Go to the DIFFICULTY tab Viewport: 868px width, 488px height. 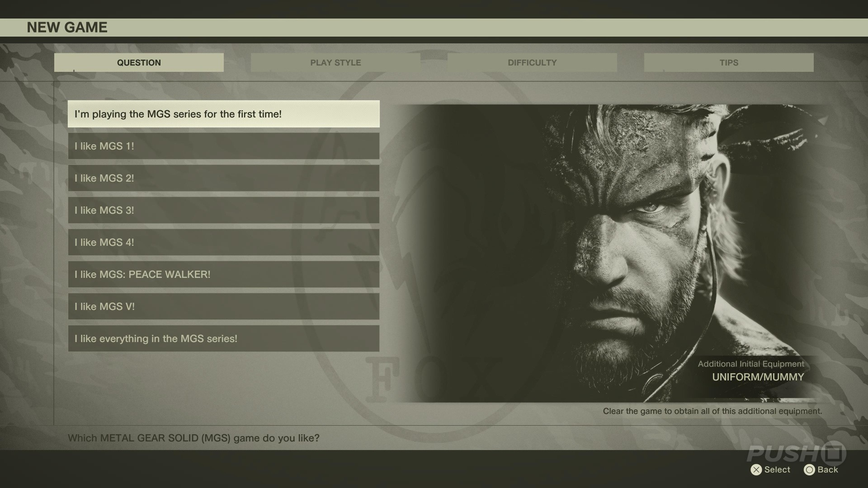(532, 63)
